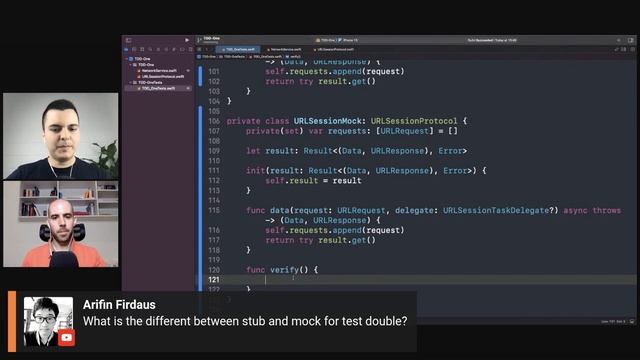Click TDD-One project in the jump bar
The image size is (640, 360).
206,57
